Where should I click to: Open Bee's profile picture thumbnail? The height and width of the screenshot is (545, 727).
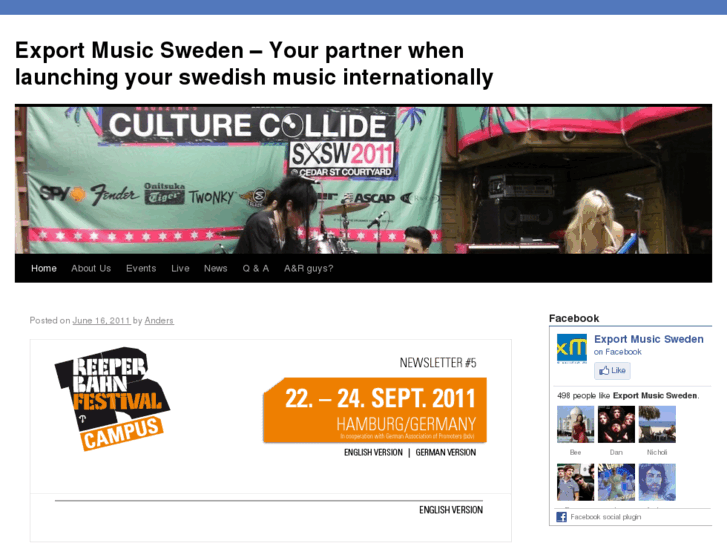(x=575, y=424)
